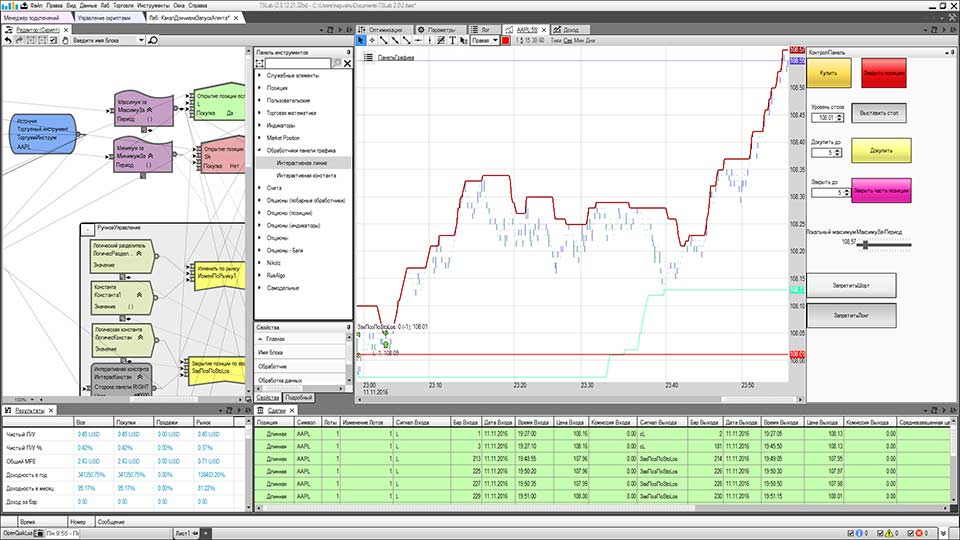Click the red color square on chart toolbar
Viewport: 960px width, 540px height.
(x=506, y=40)
